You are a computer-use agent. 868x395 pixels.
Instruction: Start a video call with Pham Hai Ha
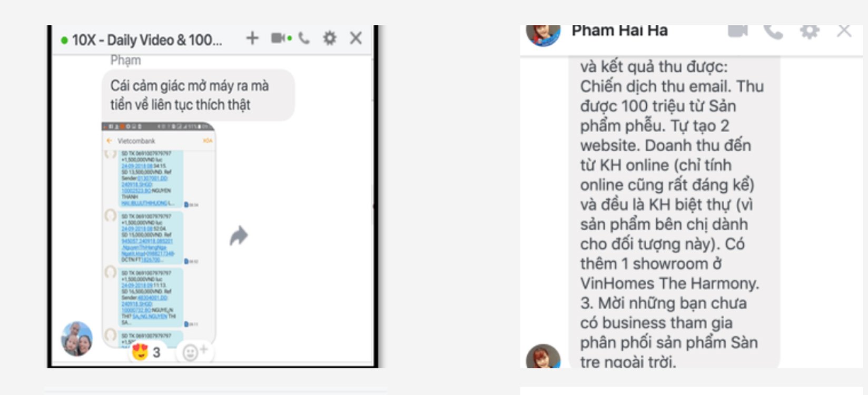click(x=737, y=31)
